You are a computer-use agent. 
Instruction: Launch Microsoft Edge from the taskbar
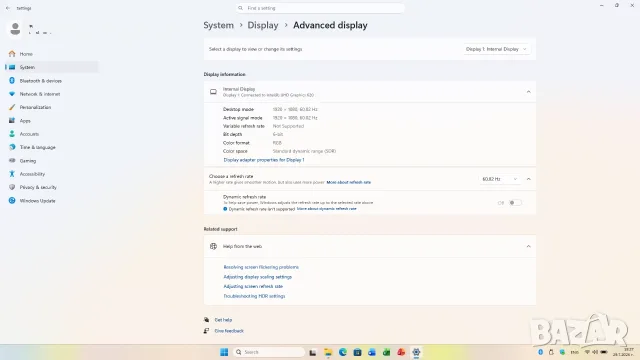(x=343, y=352)
